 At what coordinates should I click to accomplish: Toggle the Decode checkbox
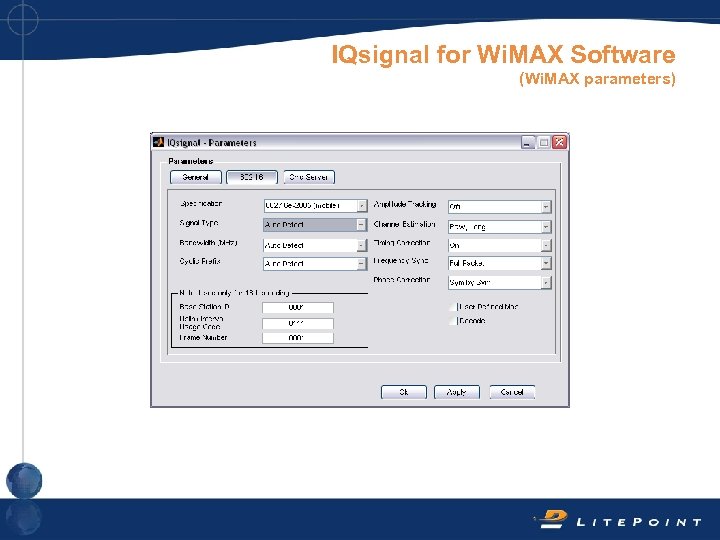pos(453,321)
